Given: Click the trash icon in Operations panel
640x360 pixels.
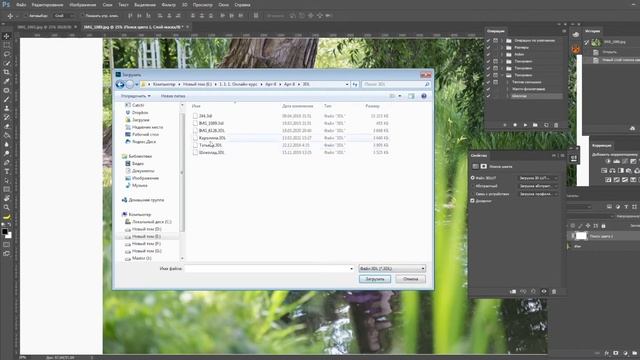Looking at the screenshot, I should (556, 125).
